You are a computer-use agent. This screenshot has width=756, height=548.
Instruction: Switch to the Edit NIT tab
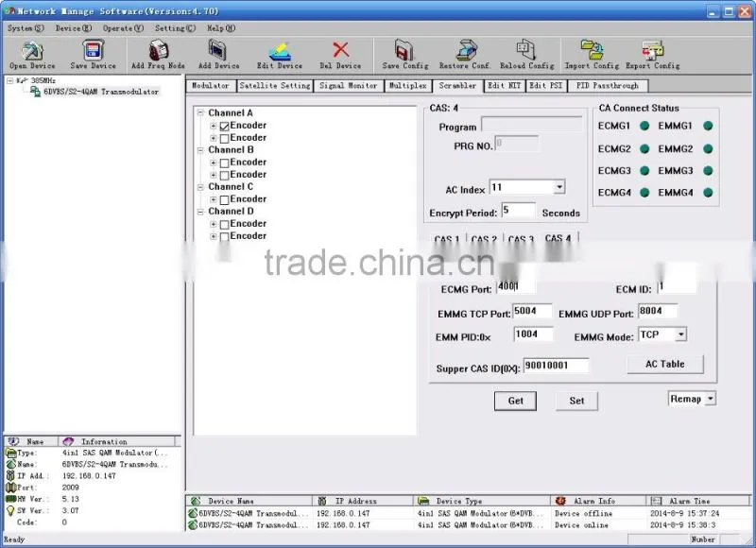click(x=504, y=86)
